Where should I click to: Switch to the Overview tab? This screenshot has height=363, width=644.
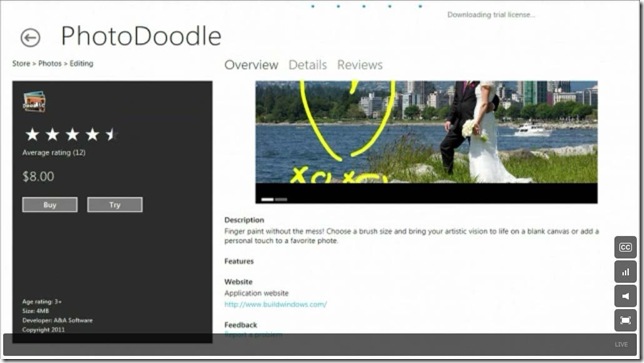(x=251, y=65)
